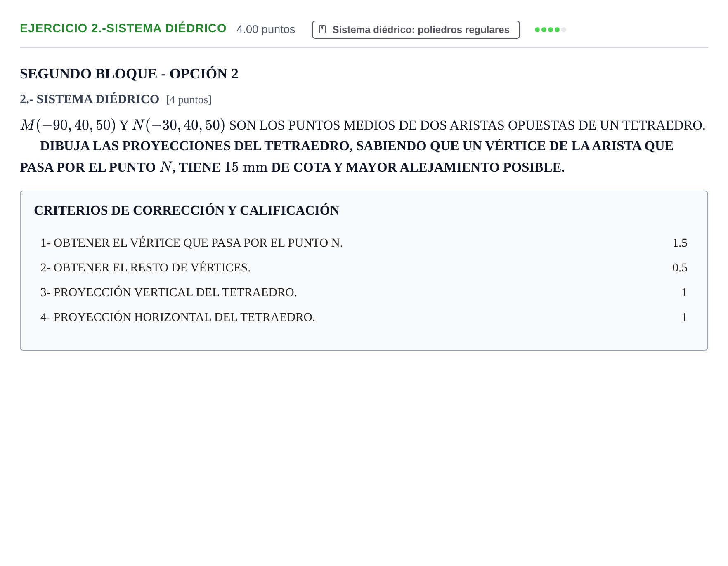Click the 0.5 score value

pos(680,268)
